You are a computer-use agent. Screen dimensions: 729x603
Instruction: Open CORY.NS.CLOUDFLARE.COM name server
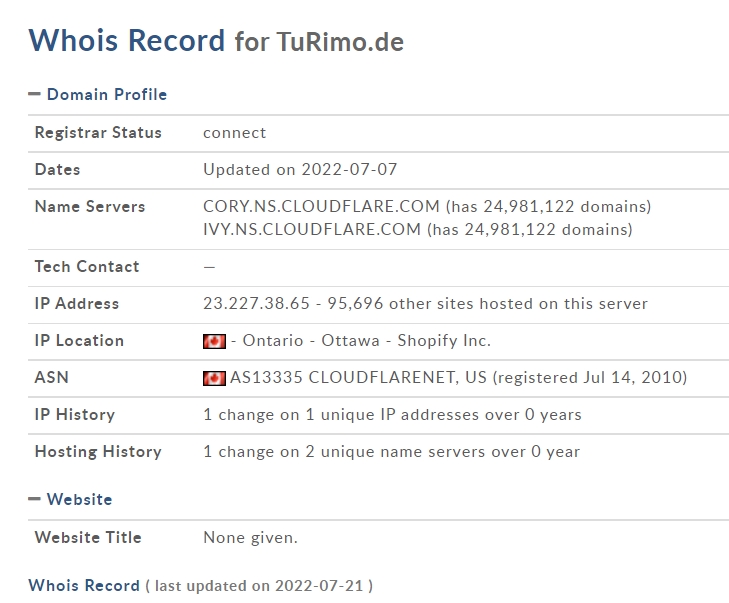point(321,206)
